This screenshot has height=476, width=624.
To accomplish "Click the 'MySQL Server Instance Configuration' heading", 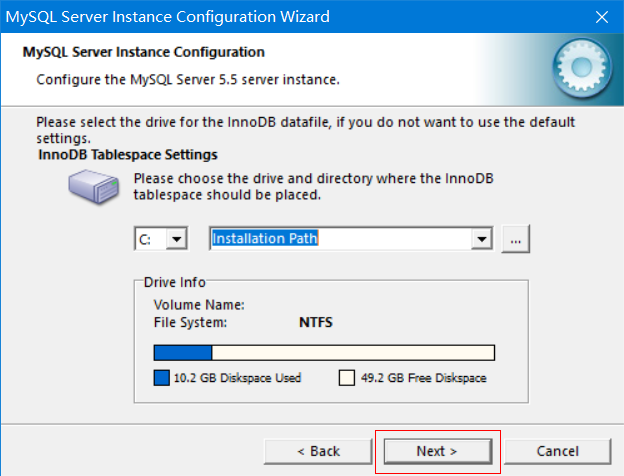I will pyautogui.click(x=144, y=52).
